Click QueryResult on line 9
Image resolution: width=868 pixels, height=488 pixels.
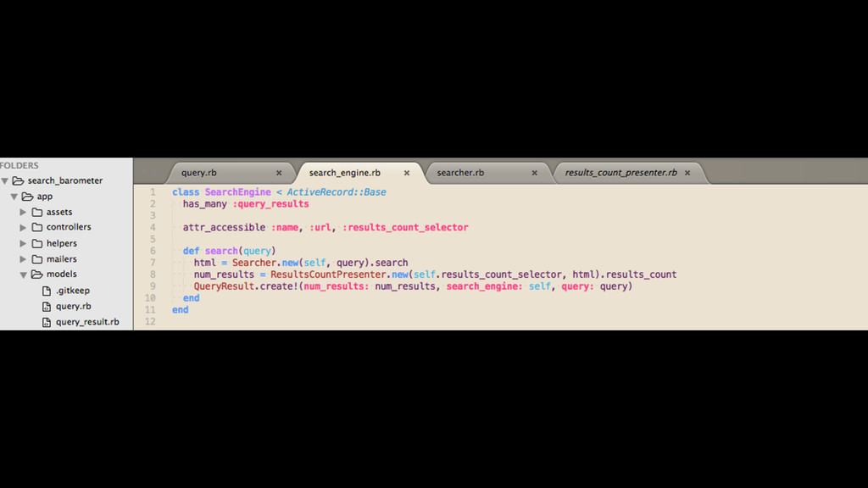(x=224, y=286)
